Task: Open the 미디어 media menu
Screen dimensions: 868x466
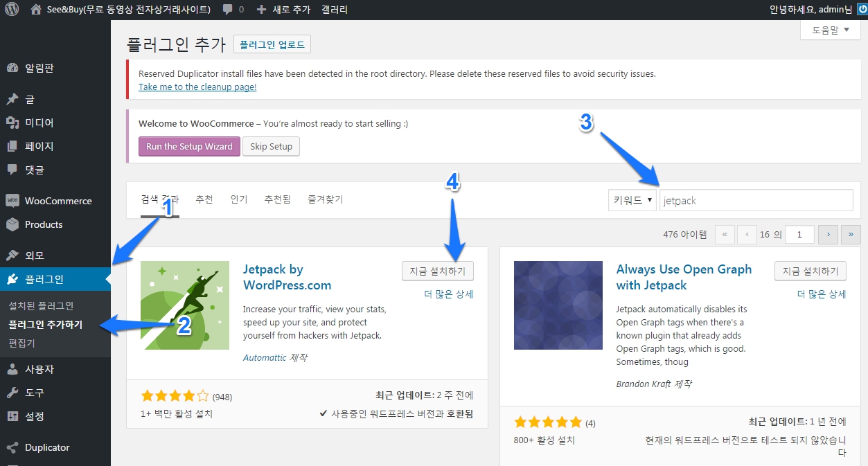Action: tap(39, 123)
